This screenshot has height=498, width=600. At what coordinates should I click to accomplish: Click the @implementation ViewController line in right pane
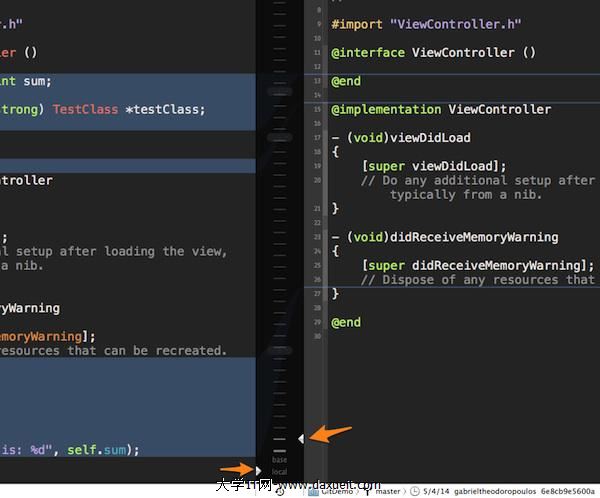[x=441, y=109]
